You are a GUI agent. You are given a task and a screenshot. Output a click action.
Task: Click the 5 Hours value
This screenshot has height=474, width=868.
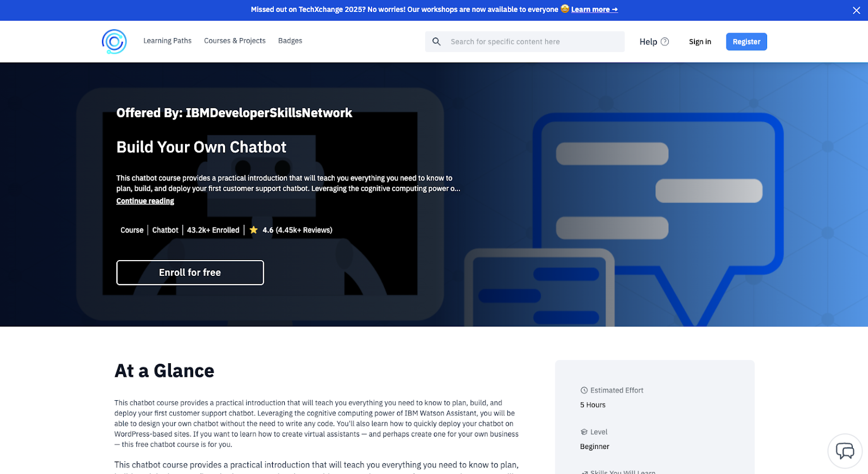tap(593, 405)
